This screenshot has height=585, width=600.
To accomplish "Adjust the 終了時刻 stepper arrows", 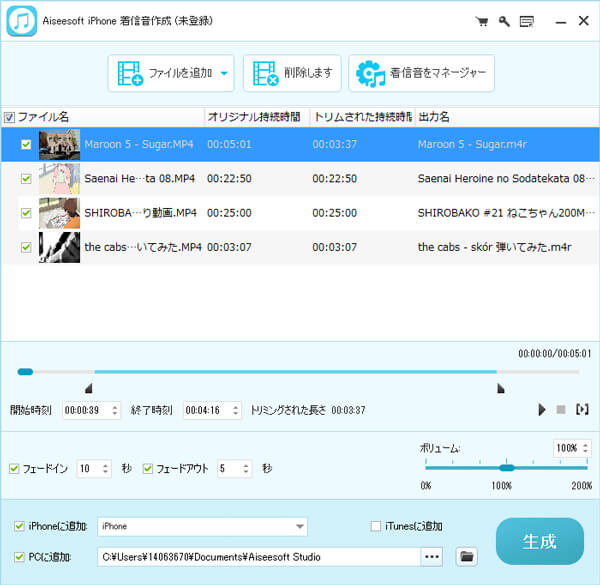I will click(x=236, y=411).
